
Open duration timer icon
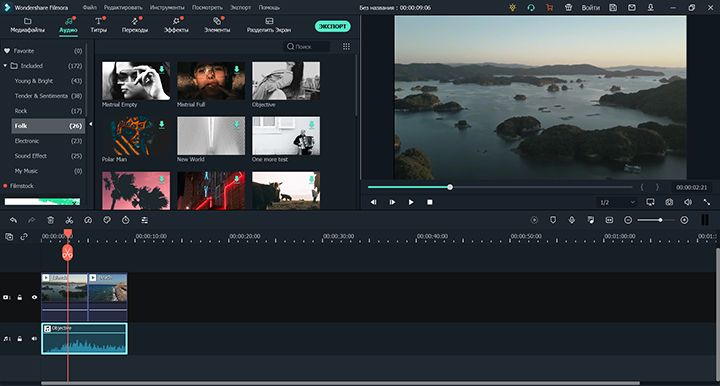(125, 220)
